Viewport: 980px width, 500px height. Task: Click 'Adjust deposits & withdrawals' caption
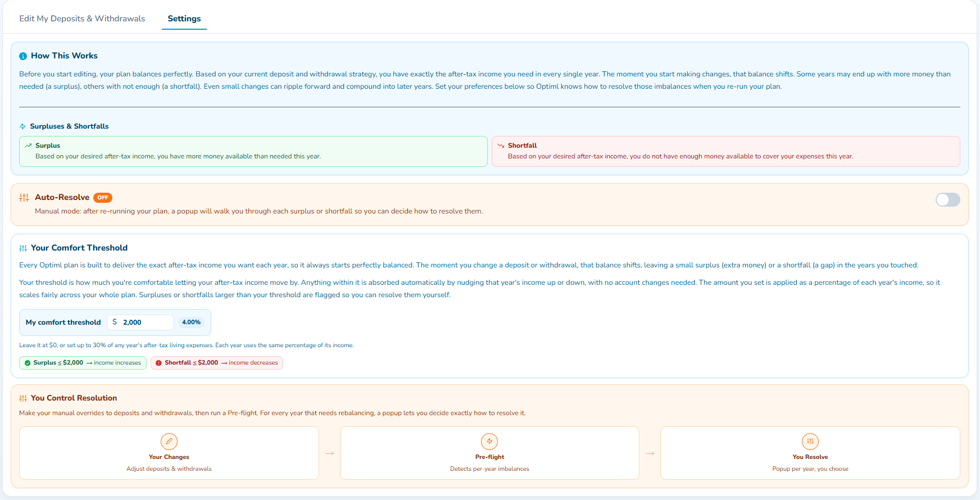tap(169, 469)
